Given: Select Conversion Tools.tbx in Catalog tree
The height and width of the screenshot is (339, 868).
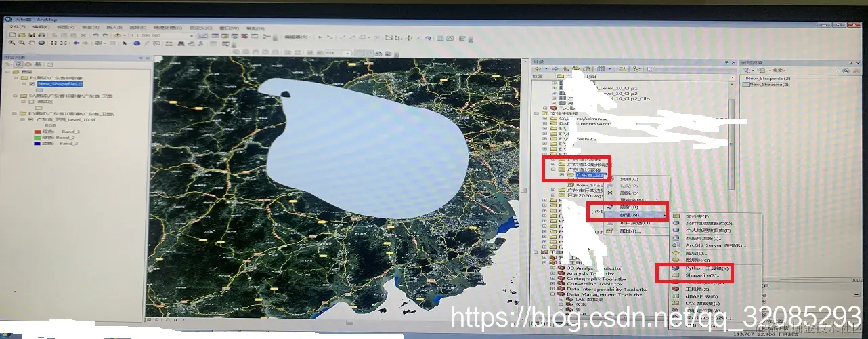Looking at the screenshot, I should click(594, 284).
